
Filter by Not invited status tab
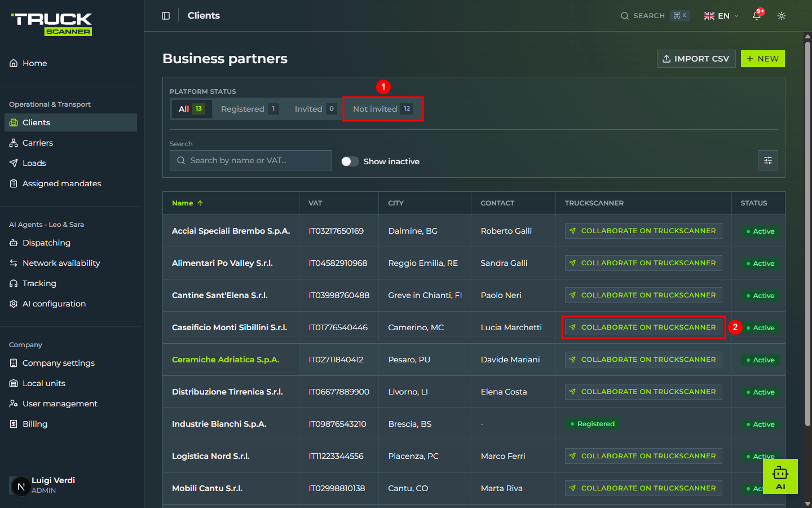(383, 109)
